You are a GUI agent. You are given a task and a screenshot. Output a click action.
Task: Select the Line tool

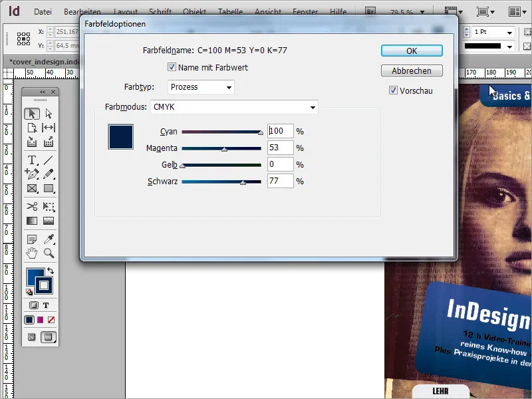tap(49, 160)
